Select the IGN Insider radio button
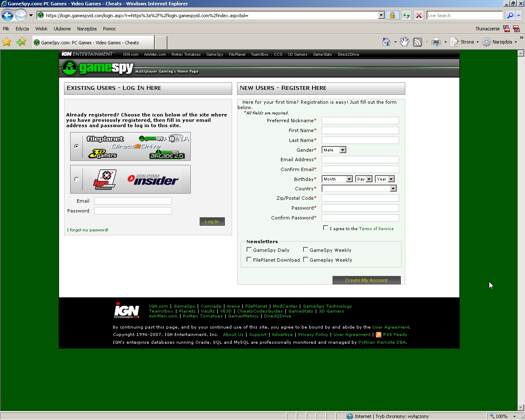This screenshot has height=420, width=525. pos(77,179)
